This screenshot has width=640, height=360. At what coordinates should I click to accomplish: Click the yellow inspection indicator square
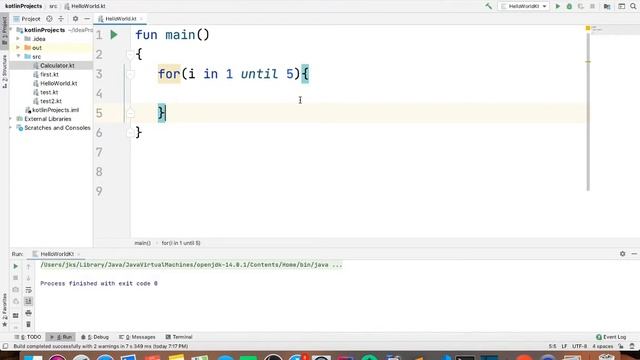588,28
